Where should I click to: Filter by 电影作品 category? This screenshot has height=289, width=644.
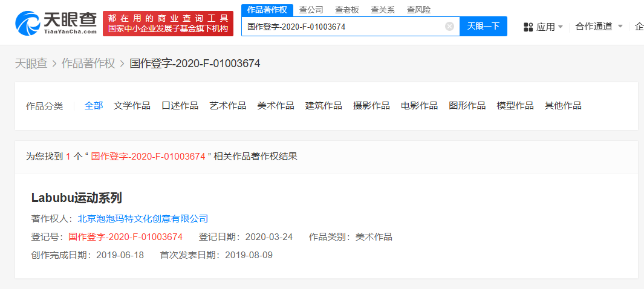[419, 105]
